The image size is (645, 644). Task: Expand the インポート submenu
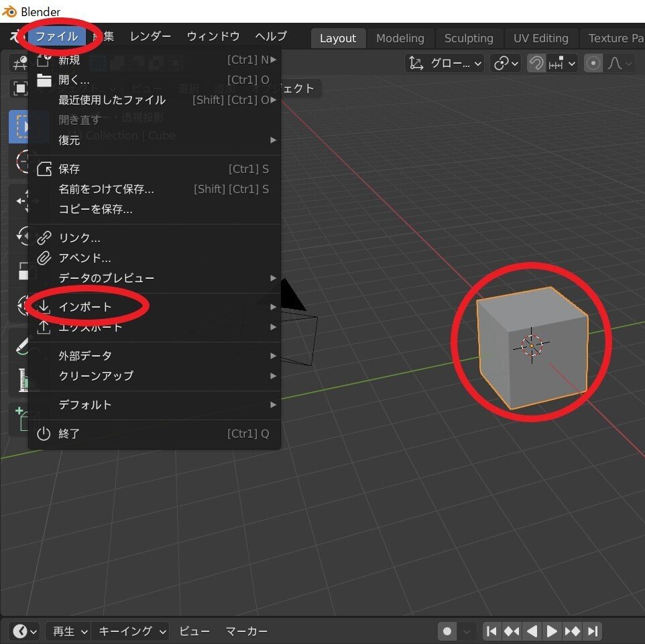click(155, 307)
